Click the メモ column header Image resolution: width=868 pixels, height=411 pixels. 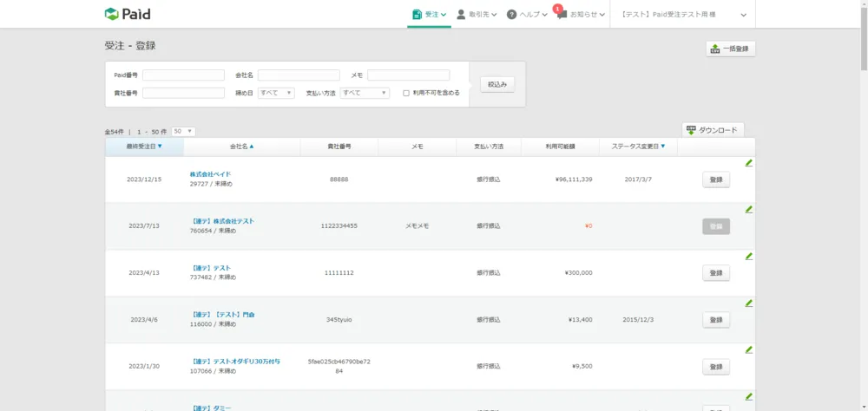tap(418, 147)
